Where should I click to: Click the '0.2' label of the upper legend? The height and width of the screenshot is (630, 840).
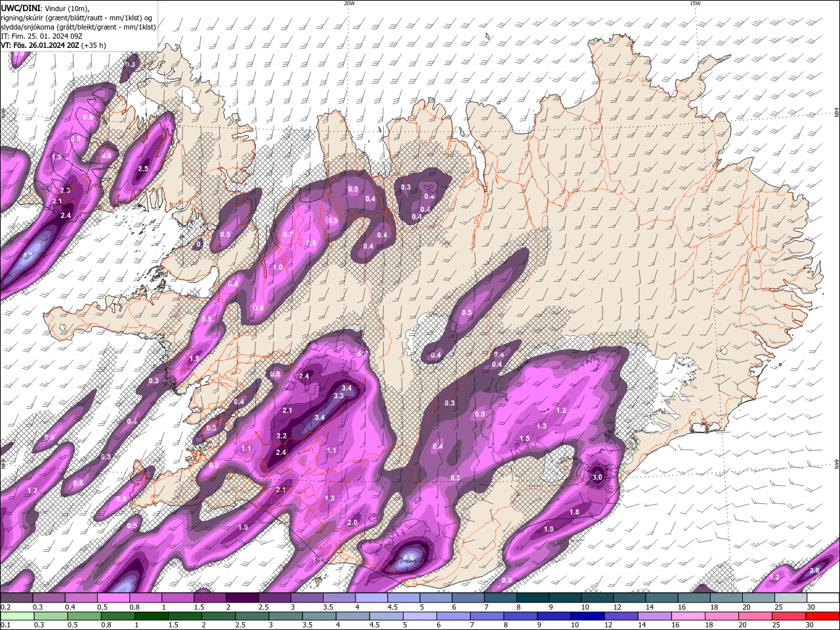click(6, 607)
